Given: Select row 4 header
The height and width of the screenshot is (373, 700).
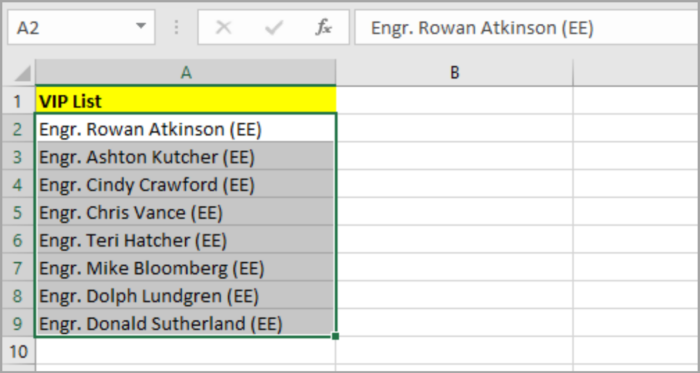Looking at the screenshot, I should [18, 185].
